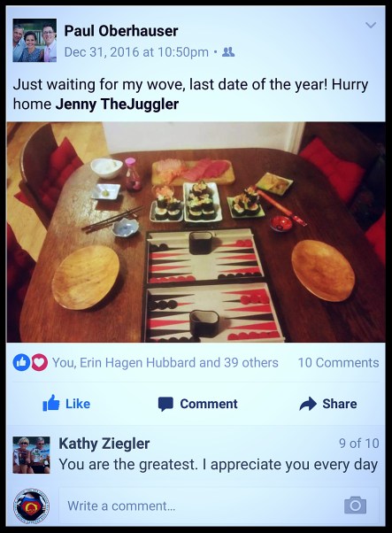Screen dimensions: 392x533
Task: Open tagged Jenny TheJuggler profile link
Action: [x=117, y=104]
